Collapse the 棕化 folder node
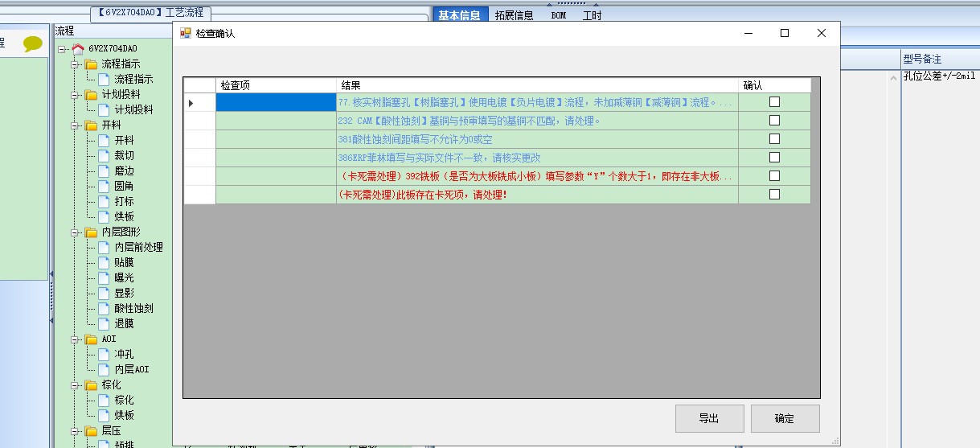Viewport: 980px width, 448px height. (75, 385)
